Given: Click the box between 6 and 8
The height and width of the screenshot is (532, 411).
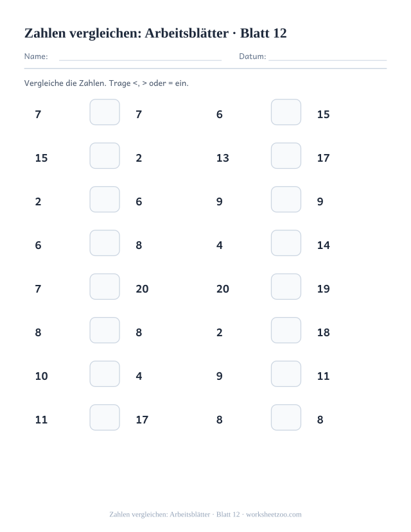Looking at the screenshot, I should click(105, 243).
